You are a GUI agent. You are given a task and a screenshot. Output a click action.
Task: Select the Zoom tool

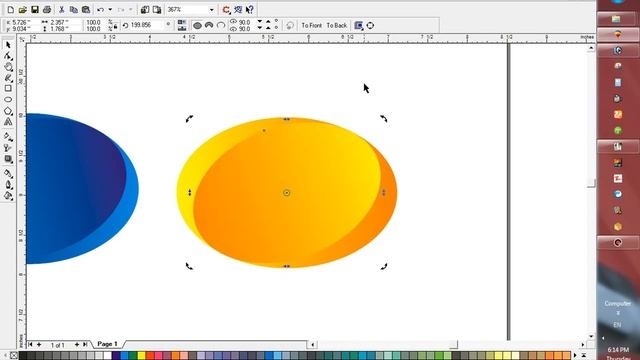(x=8, y=67)
